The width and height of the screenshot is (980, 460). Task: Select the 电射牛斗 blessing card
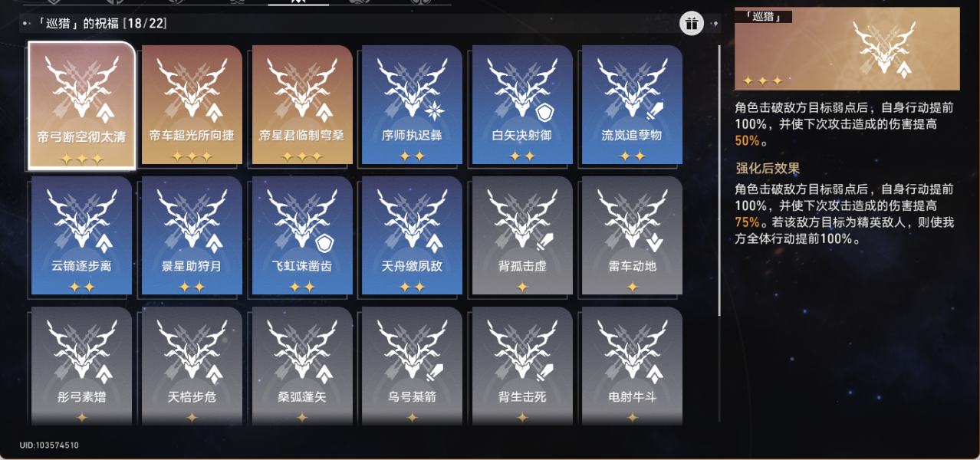tap(632, 366)
